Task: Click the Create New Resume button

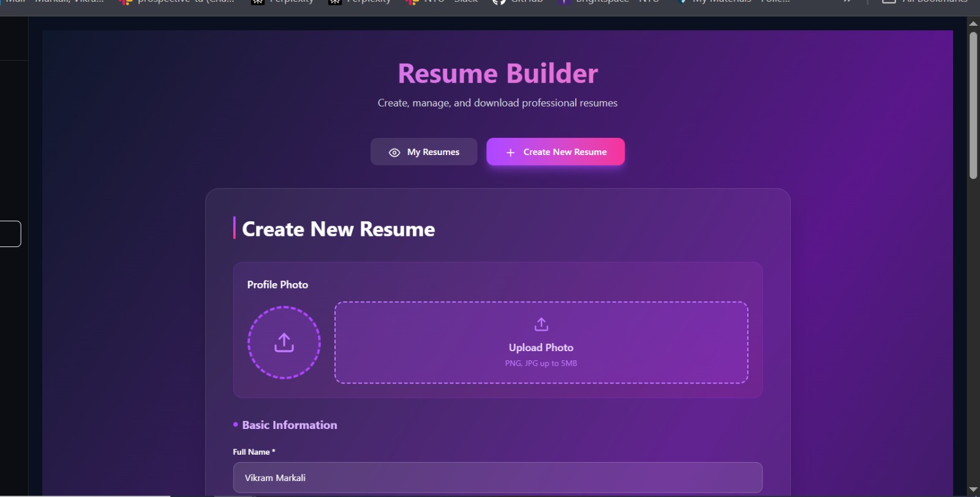Action: point(556,151)
